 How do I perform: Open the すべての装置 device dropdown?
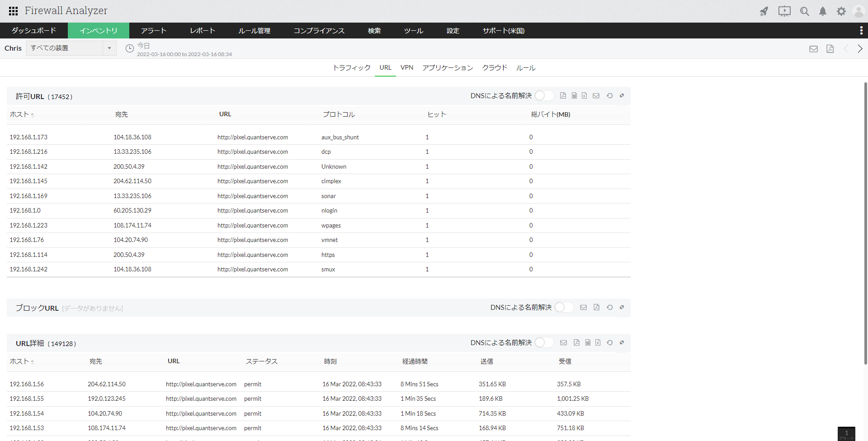coord(71,48)
